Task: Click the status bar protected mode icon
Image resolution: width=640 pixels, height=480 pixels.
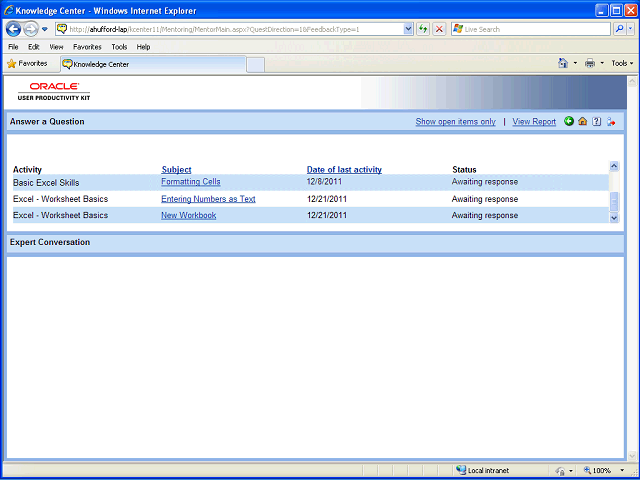Action: (x=561, y=471)
